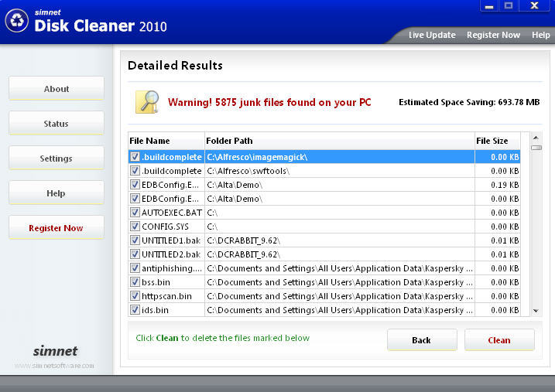Click the scrollbar thumb of results list
Screen dimensions: 555x392
point(536,148)
